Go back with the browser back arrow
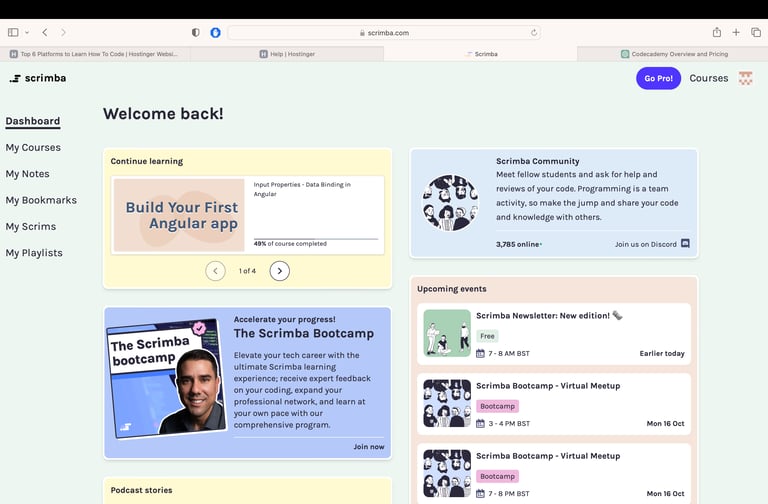This screenshot has height=504, width=768. coord(45,32)
